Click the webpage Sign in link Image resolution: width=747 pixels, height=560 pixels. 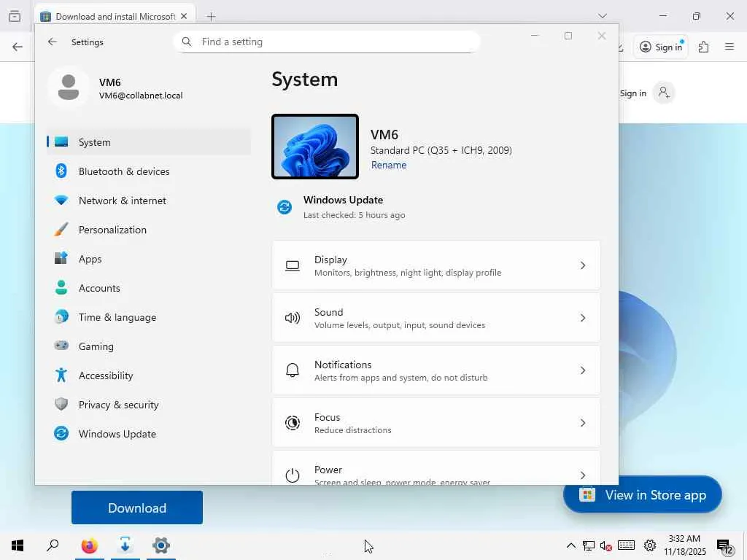click(x=633, y=93)
